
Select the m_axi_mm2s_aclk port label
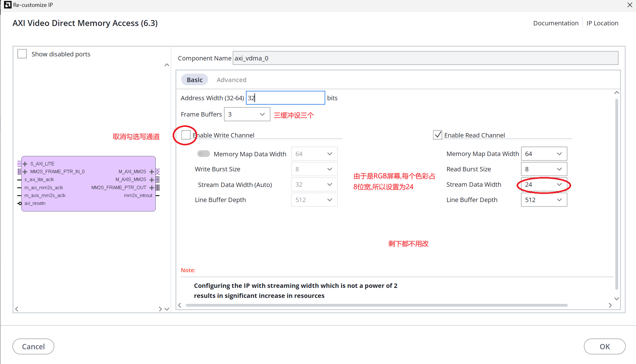(44, 188)
